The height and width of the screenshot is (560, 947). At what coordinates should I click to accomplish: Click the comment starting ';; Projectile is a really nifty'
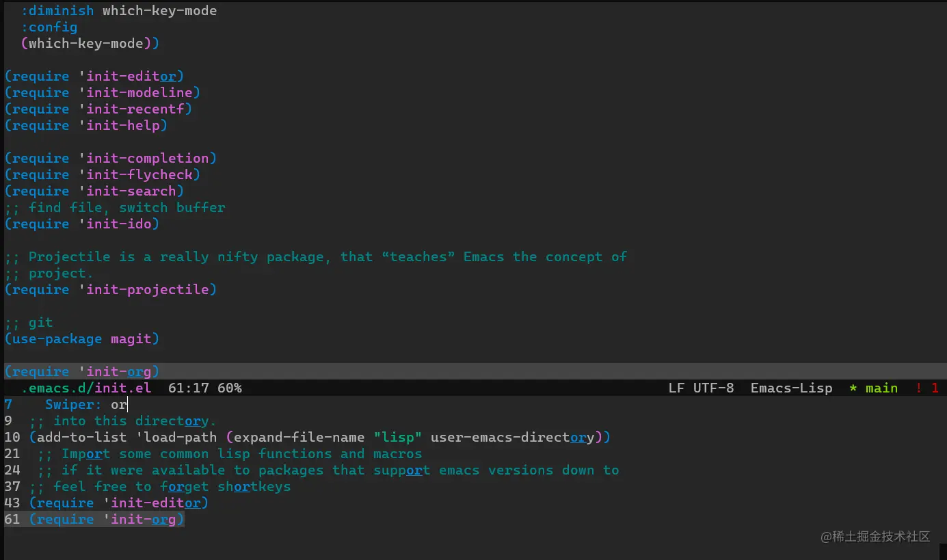point(316,256)
